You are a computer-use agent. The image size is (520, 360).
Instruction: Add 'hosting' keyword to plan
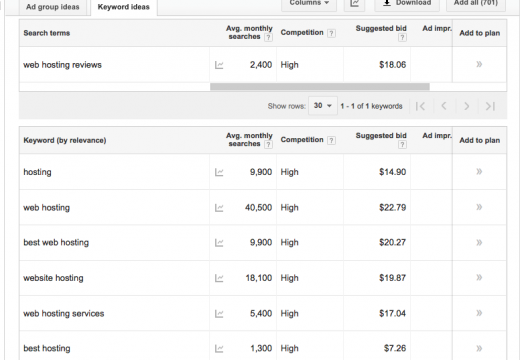[x=479, y=172]
